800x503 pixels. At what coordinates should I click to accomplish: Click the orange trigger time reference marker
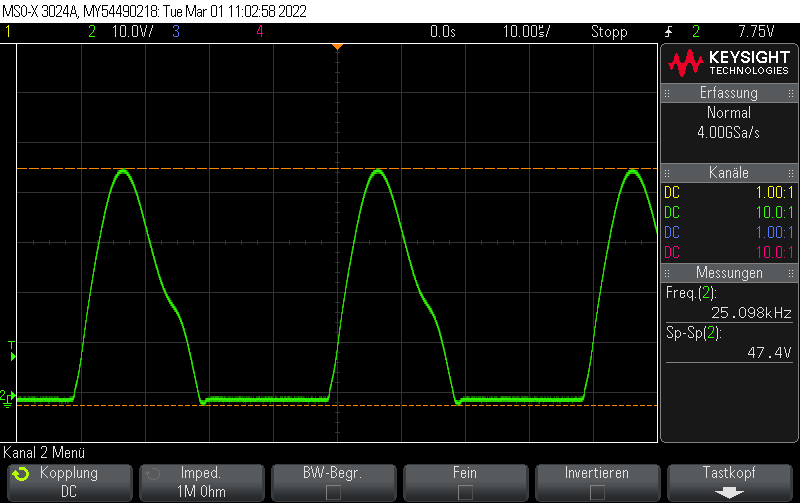337,47
